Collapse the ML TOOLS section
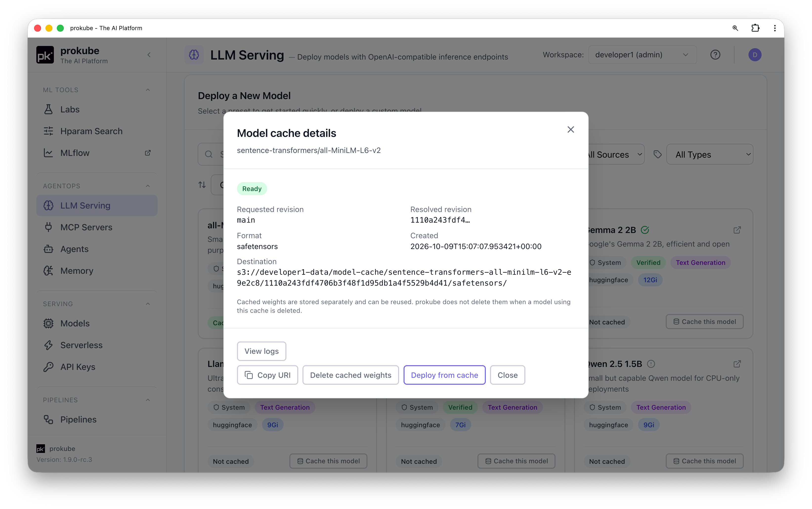Image resolution: width=812 pixels, height=509 pixels. tap(148, 90)
